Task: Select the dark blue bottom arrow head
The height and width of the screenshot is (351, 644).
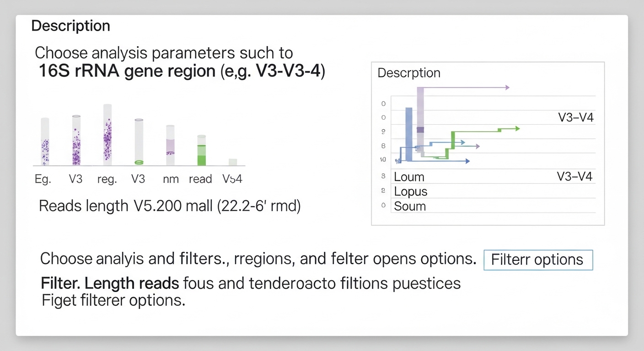Action: (467, 161)
